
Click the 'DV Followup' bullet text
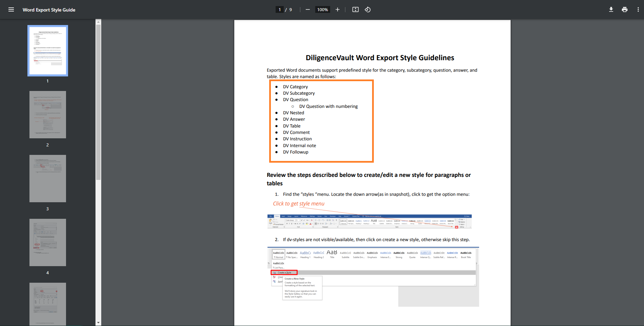[x=296, y=152]
